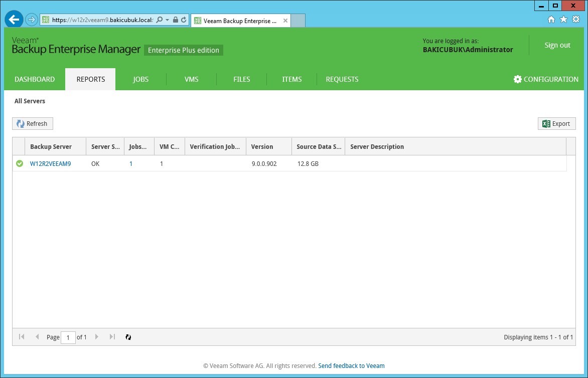Go to next page of results
The image size is (588, 378).
[97, 337]
